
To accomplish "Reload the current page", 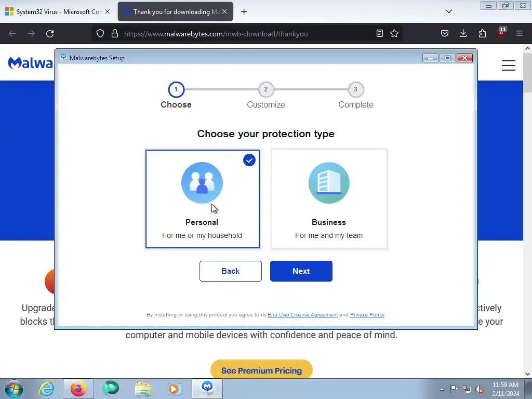I will click(50, 34).
